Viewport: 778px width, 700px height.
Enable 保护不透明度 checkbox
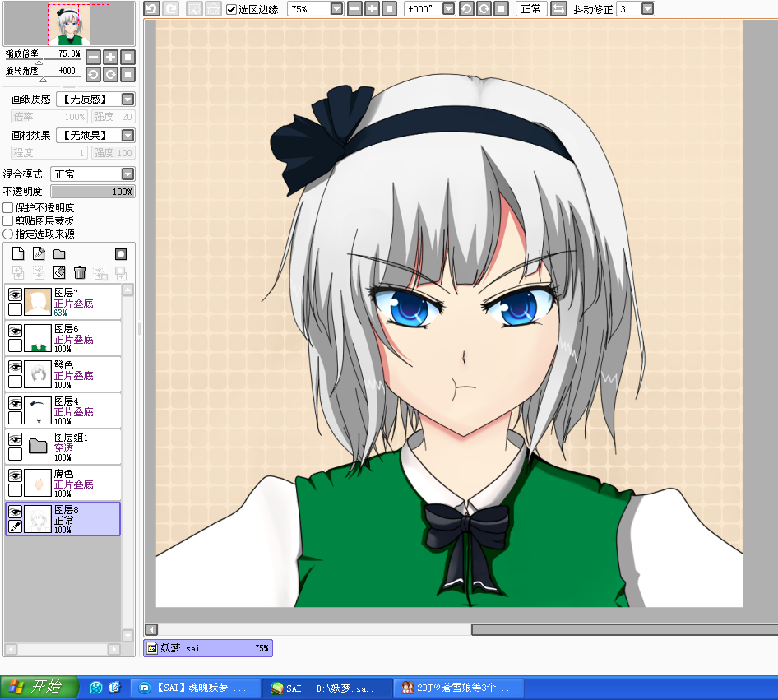pyautogui.click(x=8, y=207)
